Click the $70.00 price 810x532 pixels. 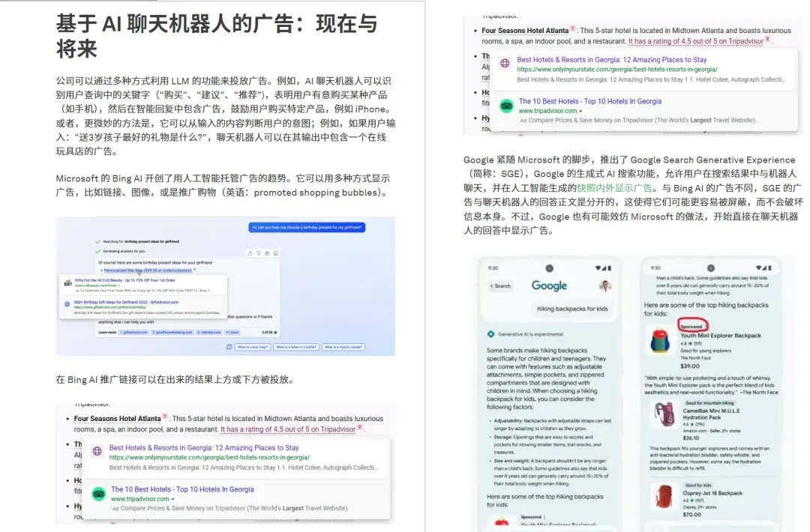pos(691,515)
